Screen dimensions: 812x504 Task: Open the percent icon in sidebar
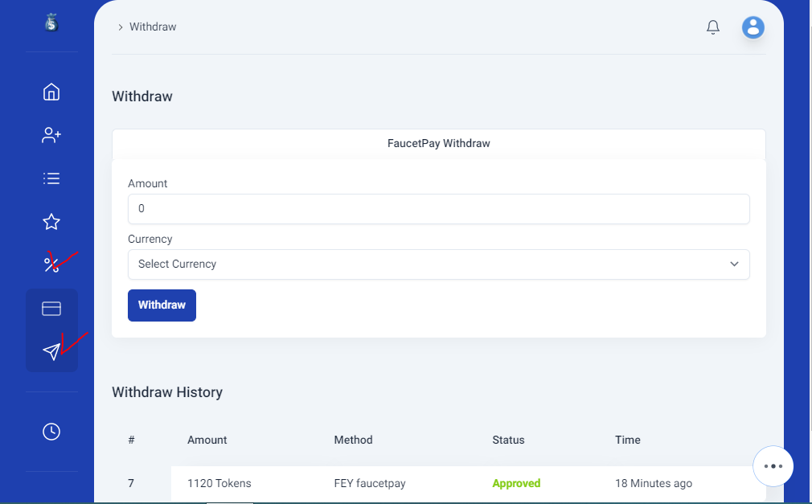click(x=51, y=264)
